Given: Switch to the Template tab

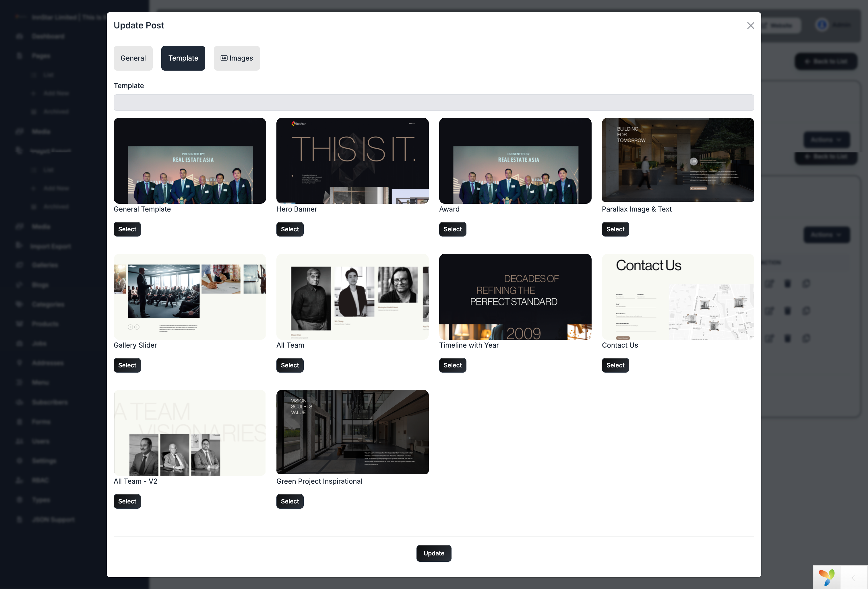Looking at the screenshot, I should point(183,58).
